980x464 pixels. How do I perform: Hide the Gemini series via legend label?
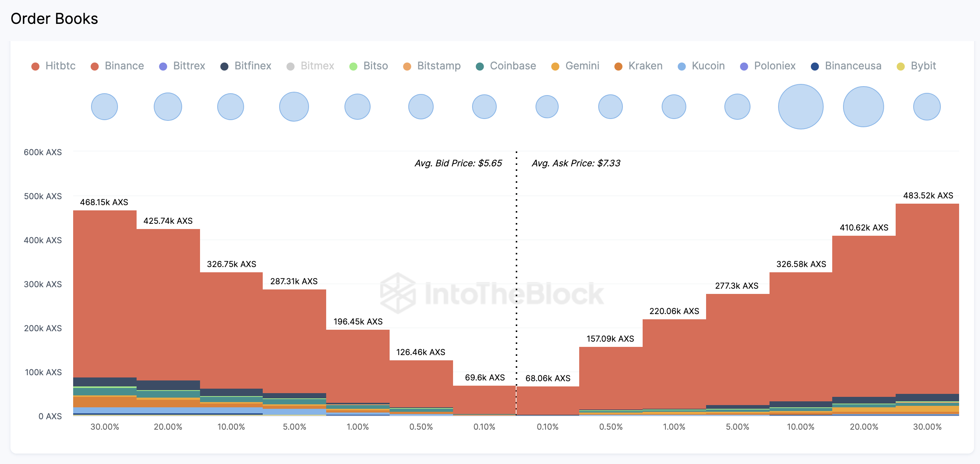(582, 66)
